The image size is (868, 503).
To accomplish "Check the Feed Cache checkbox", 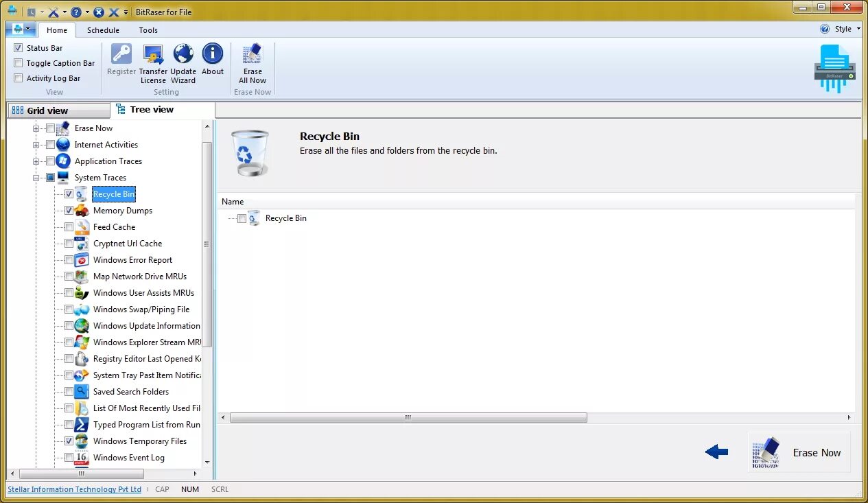I will click(69, 227).
